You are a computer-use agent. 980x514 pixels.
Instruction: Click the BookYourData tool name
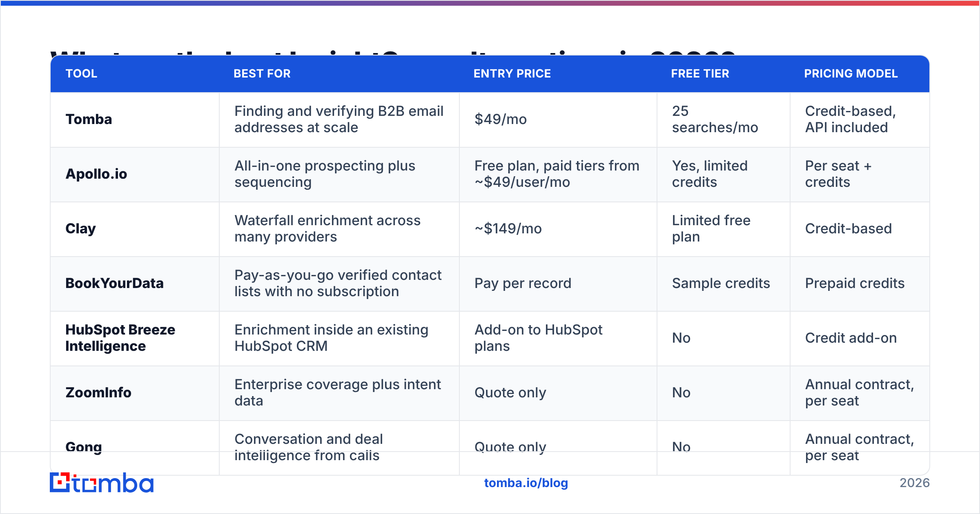tap(114, 283)
